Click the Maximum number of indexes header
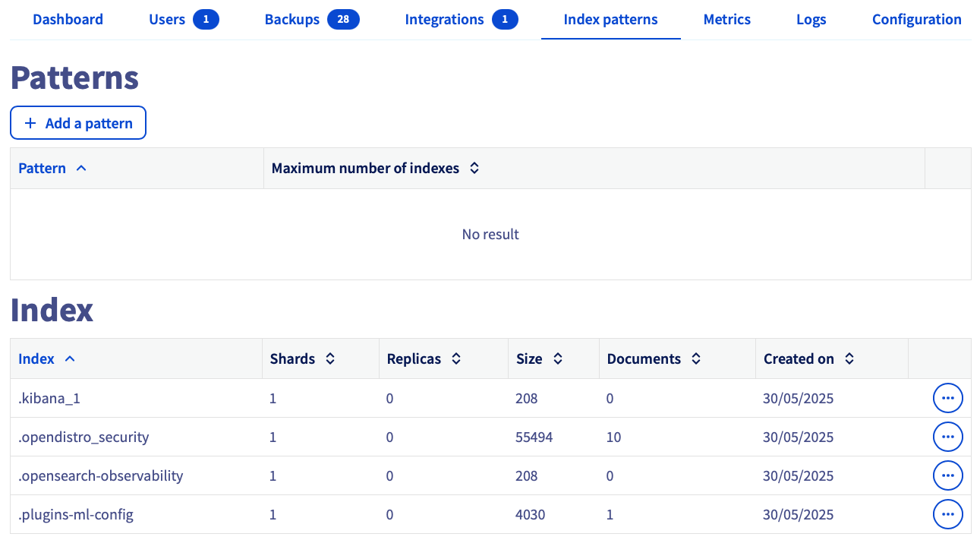 click(365, 169)
